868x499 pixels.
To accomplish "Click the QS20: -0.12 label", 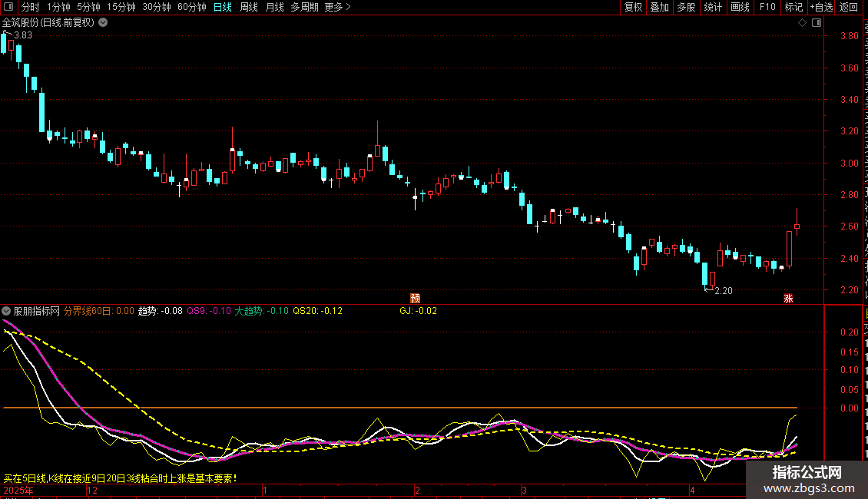I will (318, 311).
